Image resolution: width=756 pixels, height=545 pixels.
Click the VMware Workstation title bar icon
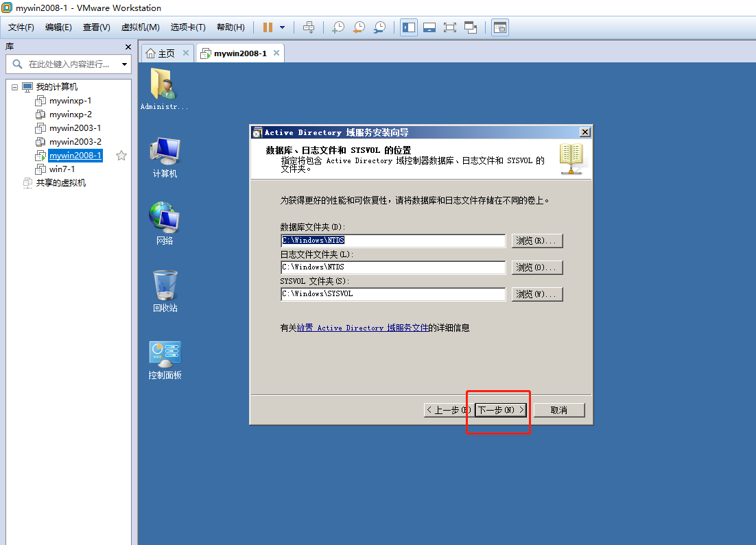[x=7, y=8]
